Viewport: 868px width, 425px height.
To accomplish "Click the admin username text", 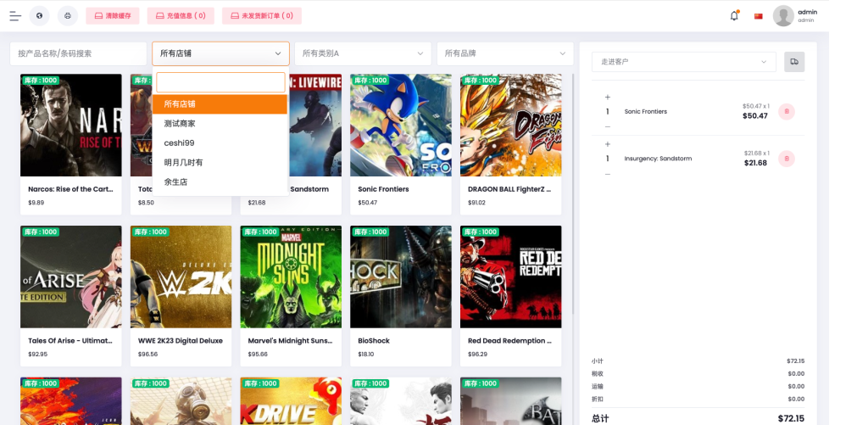I will click(807, 12).
